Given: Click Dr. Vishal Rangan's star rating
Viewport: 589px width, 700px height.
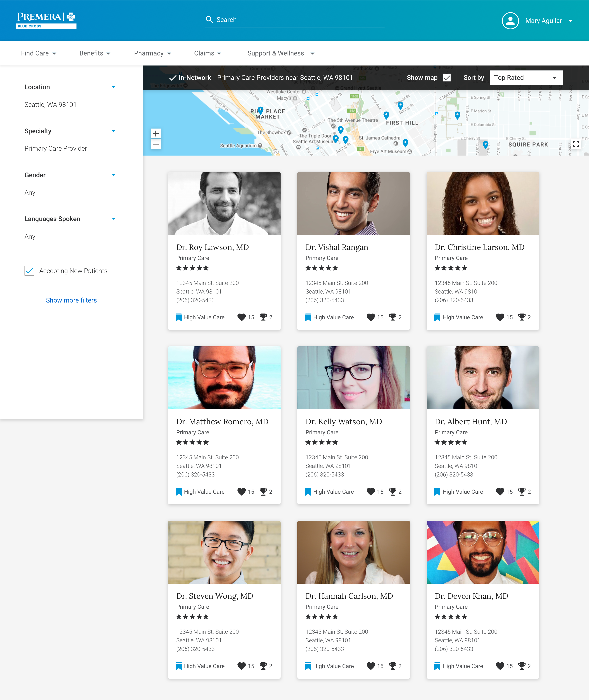Looking at the screenshot, I should tap(321, 268).
